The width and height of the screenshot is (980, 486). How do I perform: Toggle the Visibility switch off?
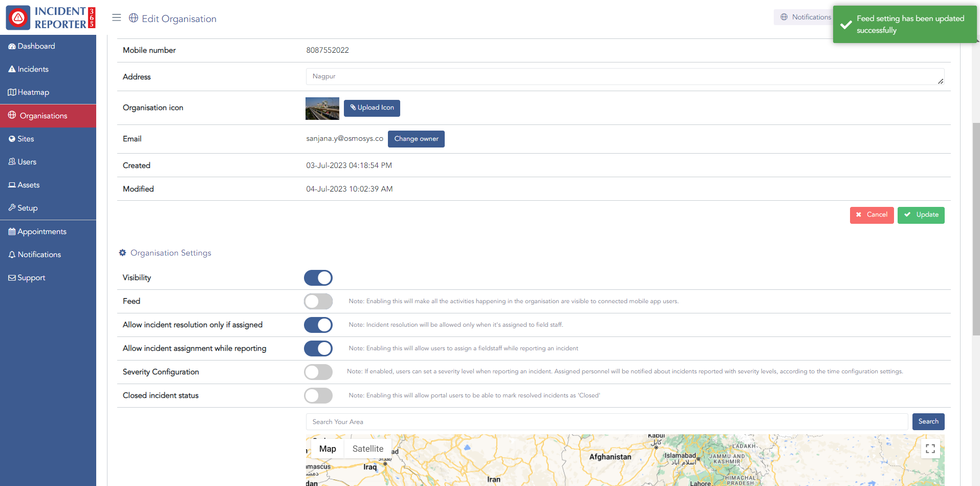[x=318, y=278]
